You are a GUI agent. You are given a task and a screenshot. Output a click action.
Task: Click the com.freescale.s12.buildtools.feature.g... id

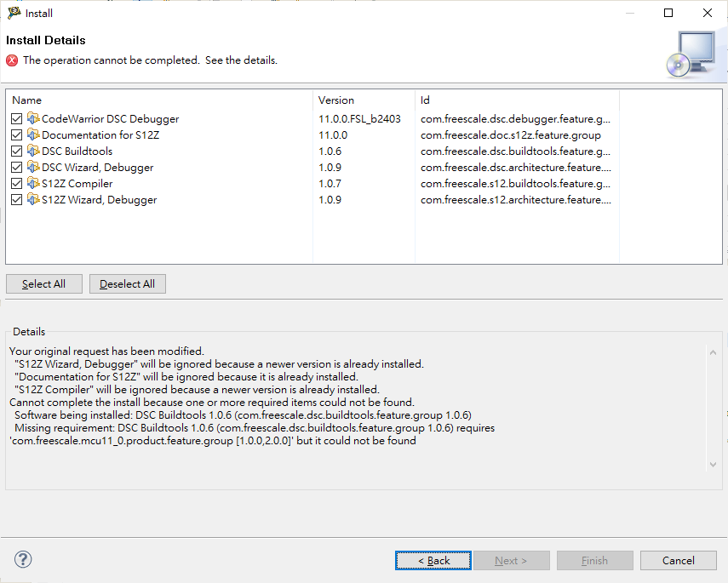(x=515, y=183)
